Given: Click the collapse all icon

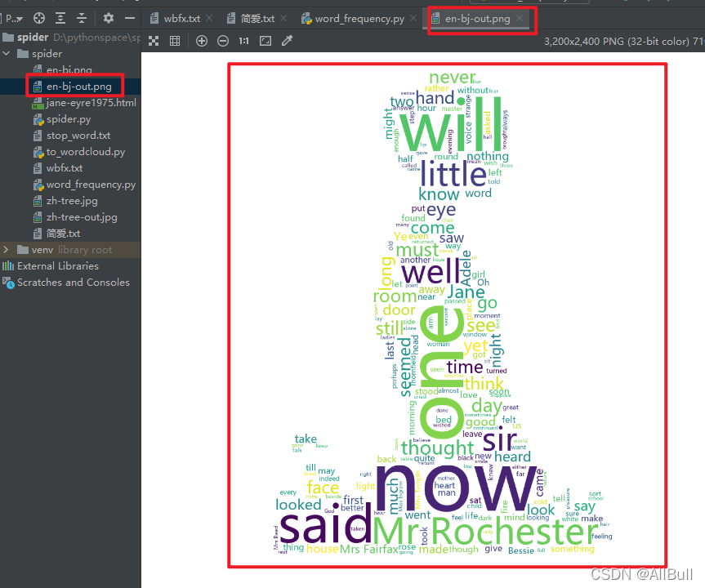Looking at the screenshot, I should tap(82, 18).
